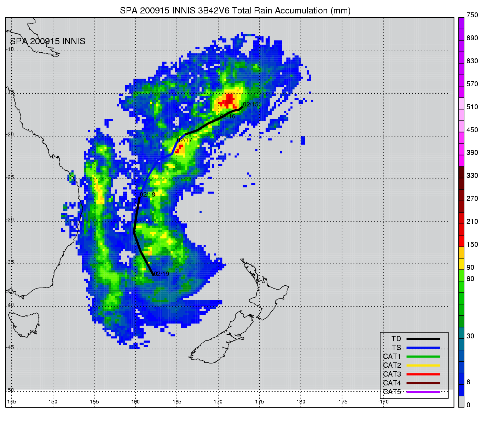Select the yellow CAT2 legend line
This screenshot has height=425, width=504.
click(x=423, y=366)
